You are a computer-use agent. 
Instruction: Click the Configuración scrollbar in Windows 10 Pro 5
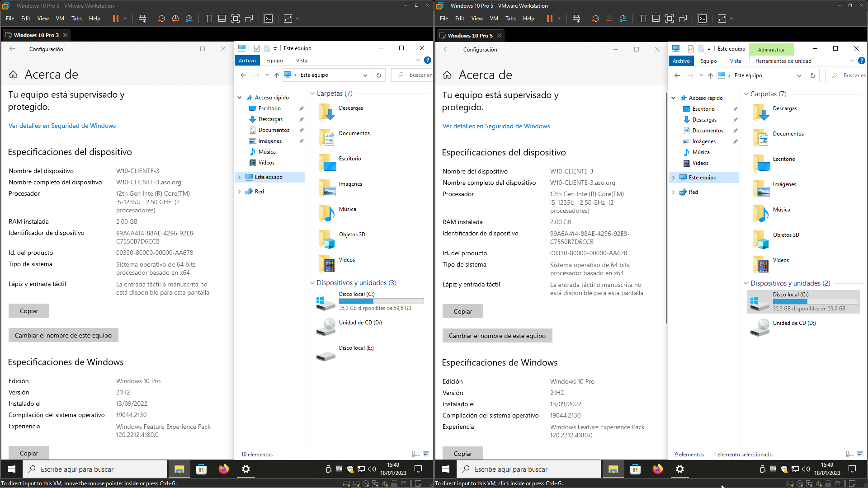click(x=666, y=208)
